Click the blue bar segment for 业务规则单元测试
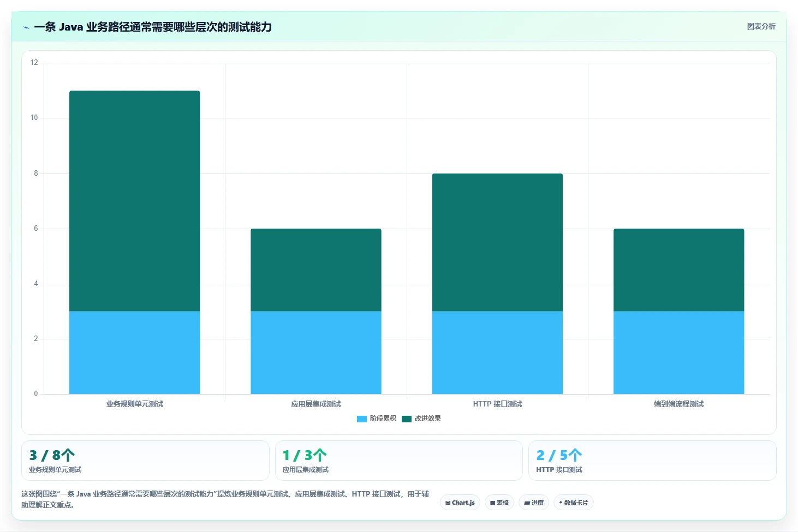 pyautogui.click(x=134, y=352)
